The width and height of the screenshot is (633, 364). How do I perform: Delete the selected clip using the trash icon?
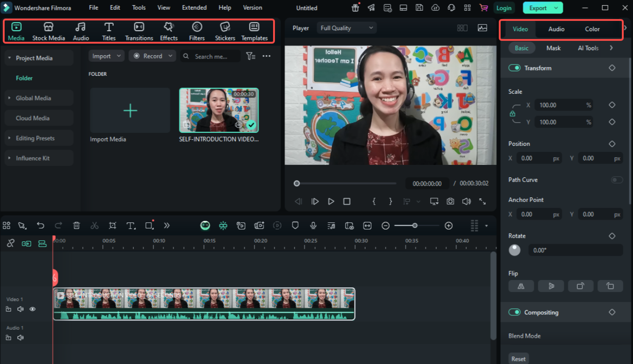pyautogui.click(x=77, y=225)
